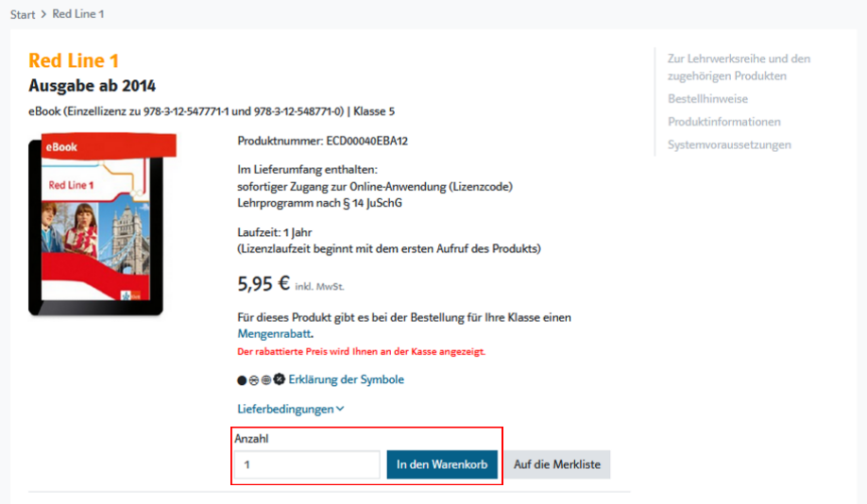The width and height of the screenshot is (867, 504).
Task: Add item via Auf die Merkliste
Action: 557,464
